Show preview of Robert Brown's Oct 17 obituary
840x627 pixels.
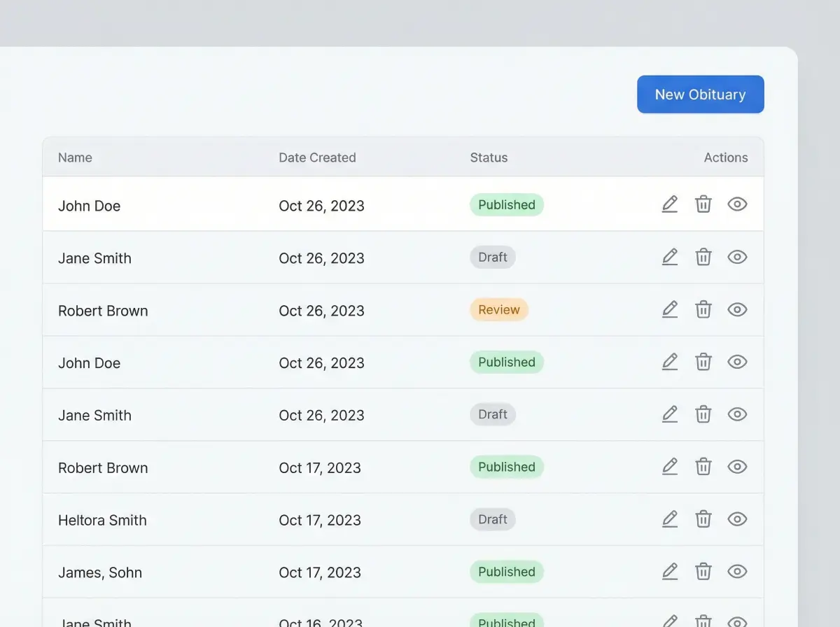[737, 467]
